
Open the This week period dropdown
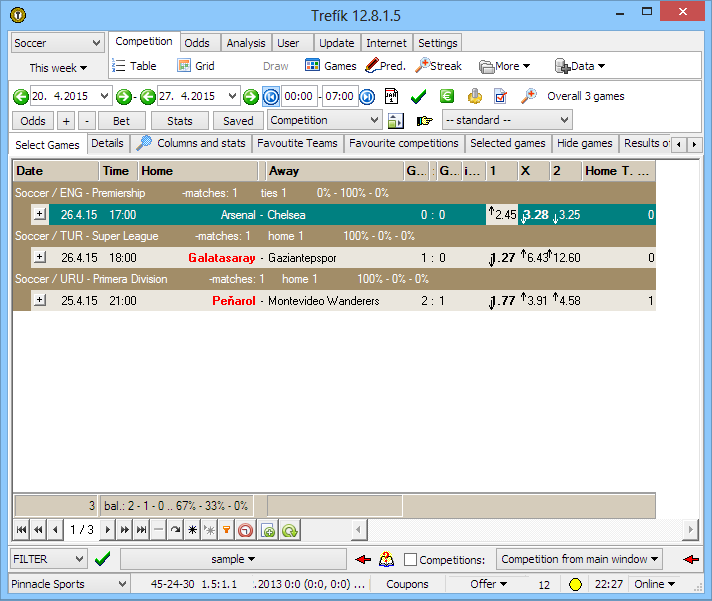[58, 68]
